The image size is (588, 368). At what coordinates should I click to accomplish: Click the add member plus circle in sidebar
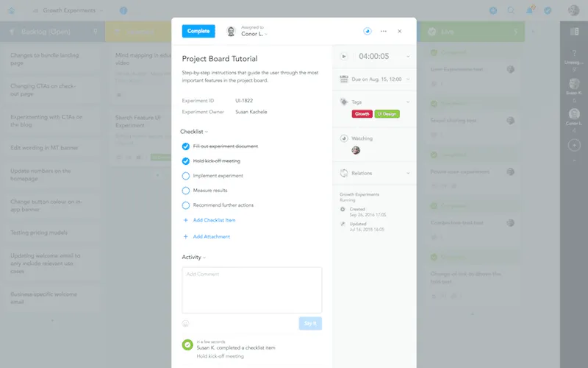click(x=574, y=145)
